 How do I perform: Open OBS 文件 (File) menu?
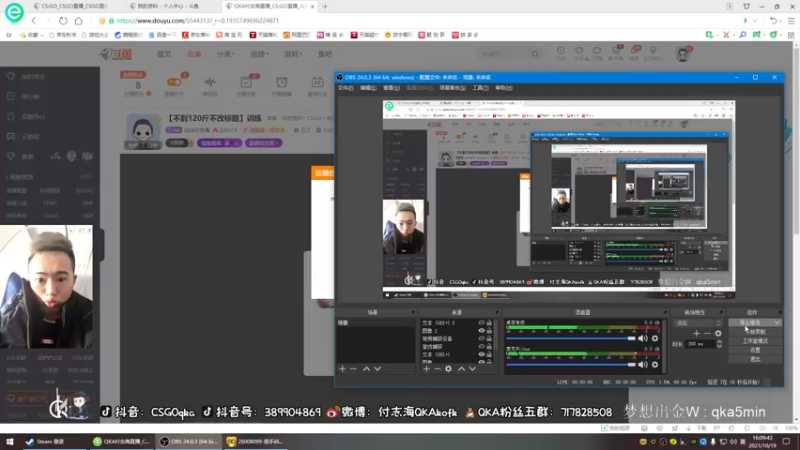coord(345,88)
